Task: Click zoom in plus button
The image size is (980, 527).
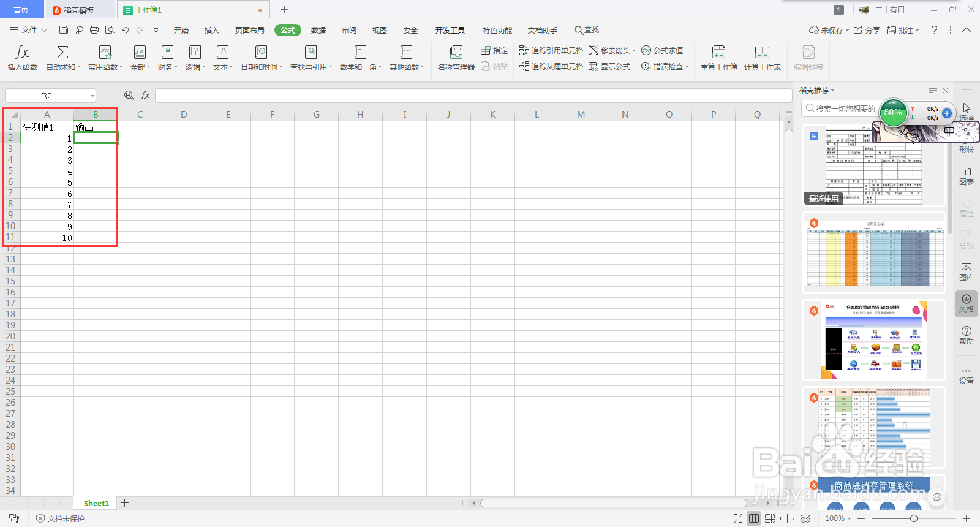Action: pos(967,518)
